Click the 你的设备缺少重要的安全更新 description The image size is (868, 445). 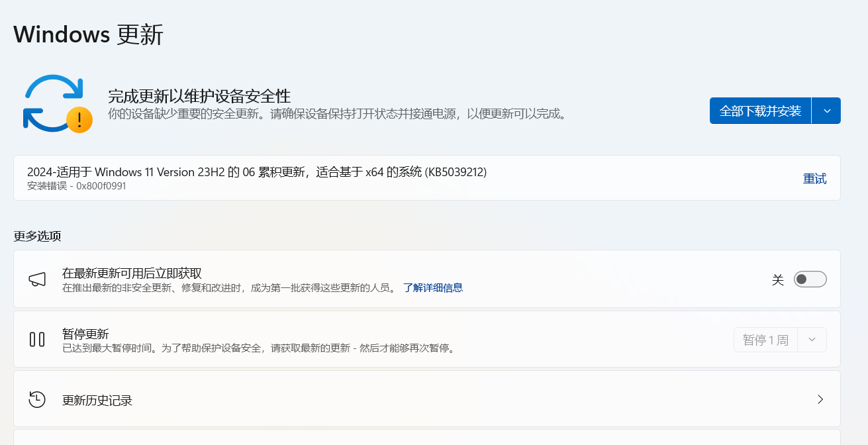pyautogui.click(x=338, y=114)
